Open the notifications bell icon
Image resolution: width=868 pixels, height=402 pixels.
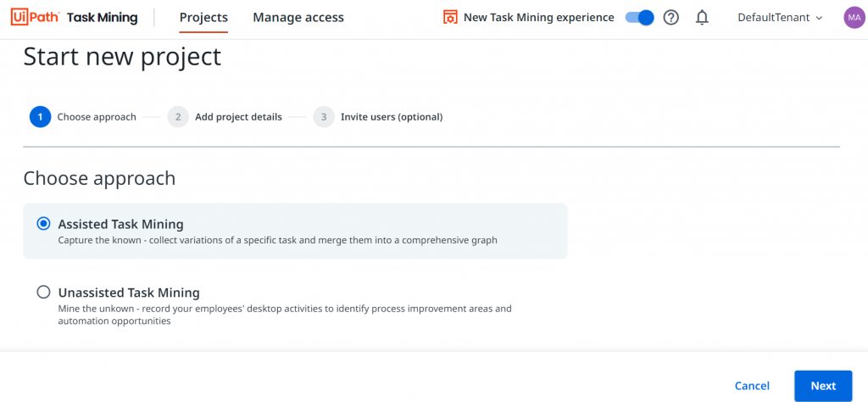(x=702, y=18)
